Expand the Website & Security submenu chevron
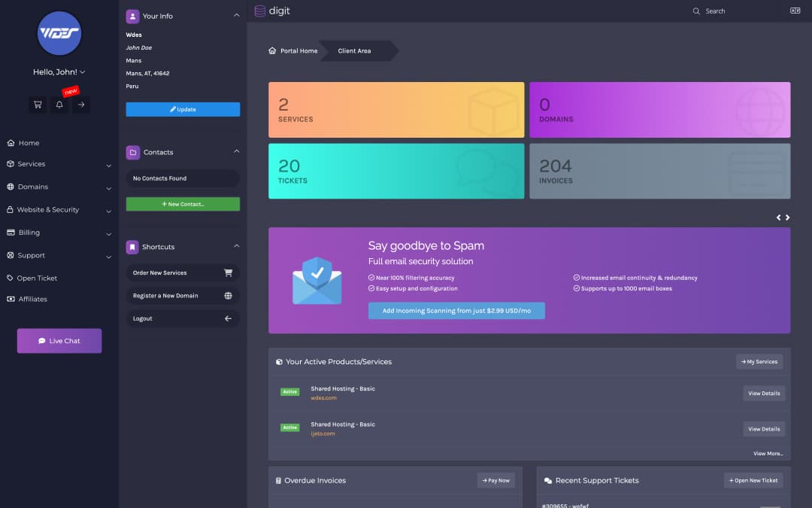This screenshot has height=508, width=812. (109, 211)
